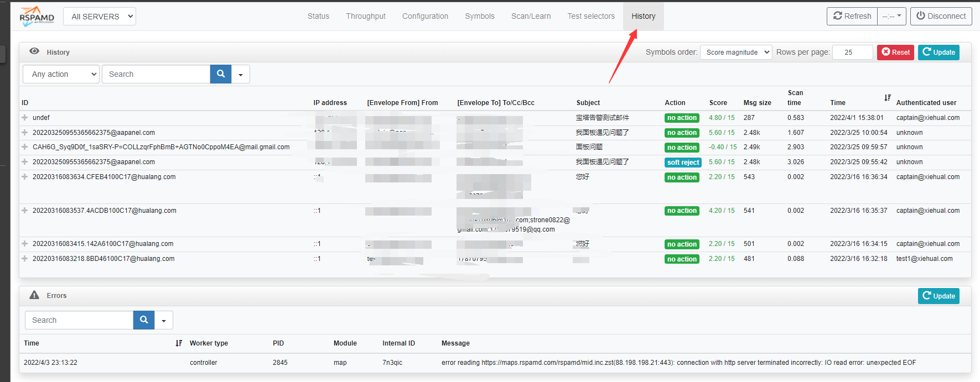Sort by the Msg size column header
Screen dimensions: 980x382
tap(758, 103)
